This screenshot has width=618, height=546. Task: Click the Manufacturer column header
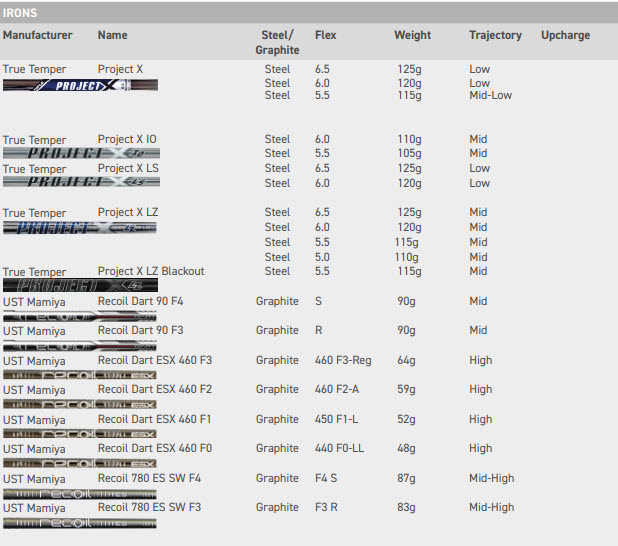click(x=38, y=35)
